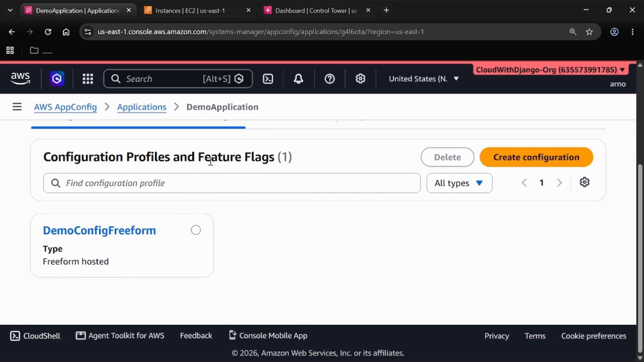Open the notifications bell

pyautogui.click(x=299, y=79)
